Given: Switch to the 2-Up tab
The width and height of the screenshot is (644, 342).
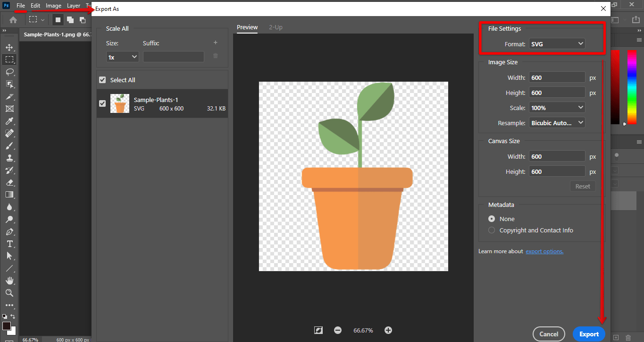Looking at the screenshot, I should (276, 27).
